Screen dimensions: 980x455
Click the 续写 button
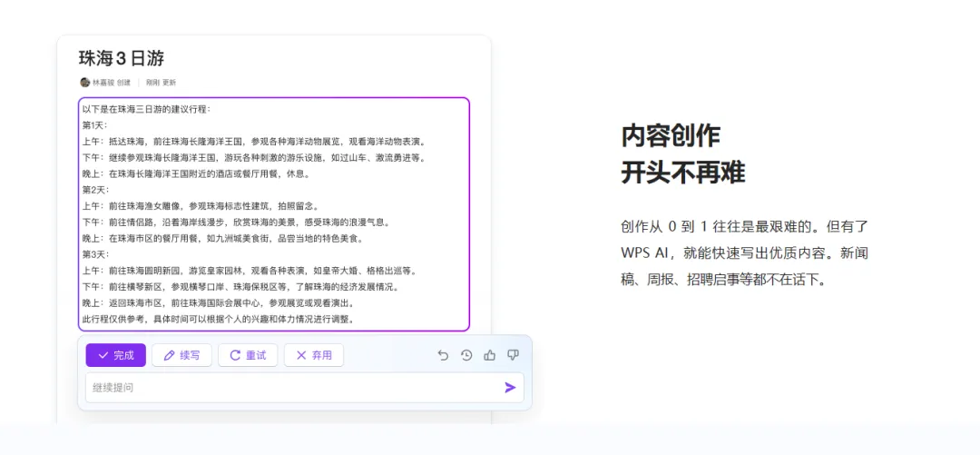(x=181, y=355)
